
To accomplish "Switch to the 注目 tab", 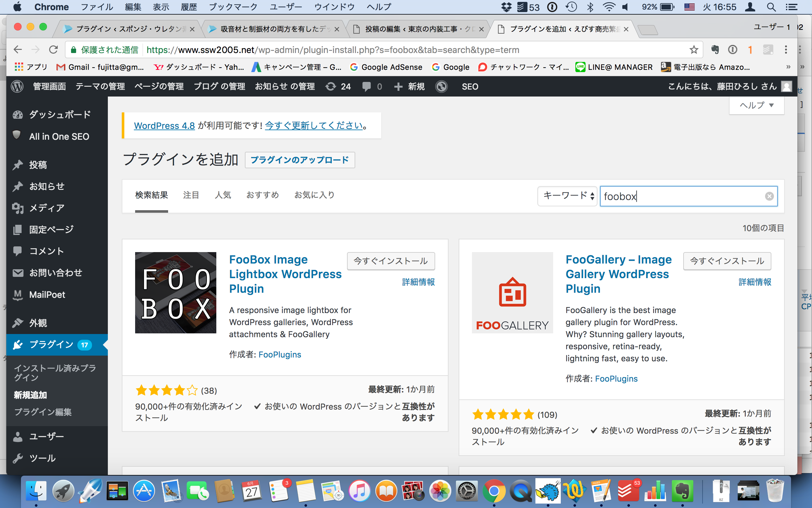I will click(191, 195).
